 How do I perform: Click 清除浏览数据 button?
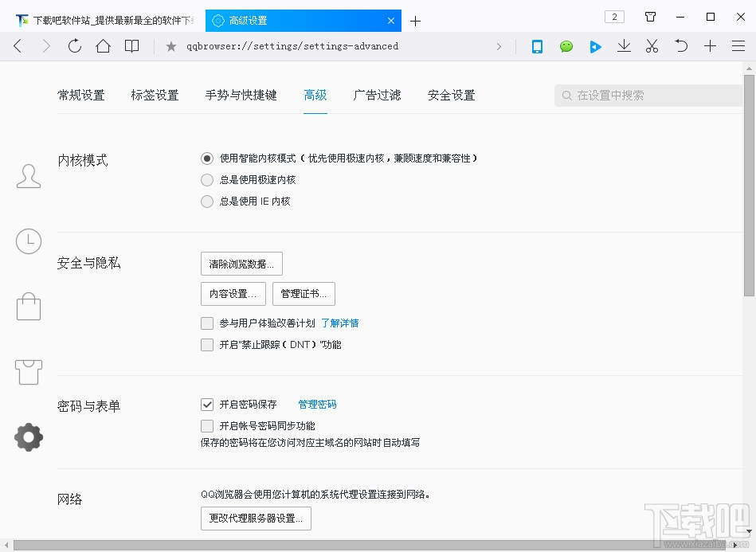click(241, 264)
